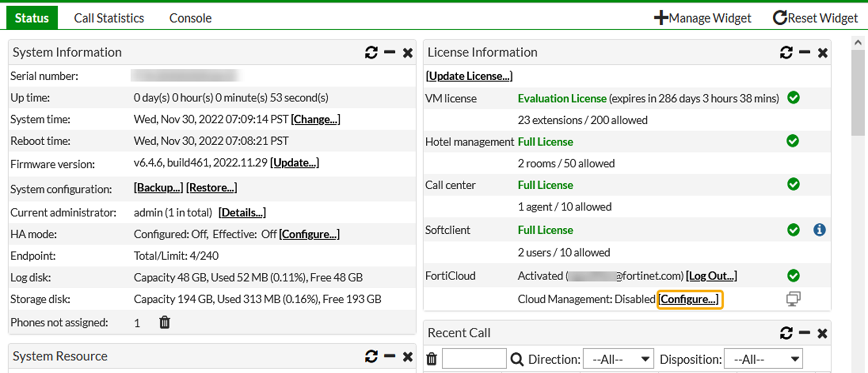Click the firmware Update link

coord(295,163)
